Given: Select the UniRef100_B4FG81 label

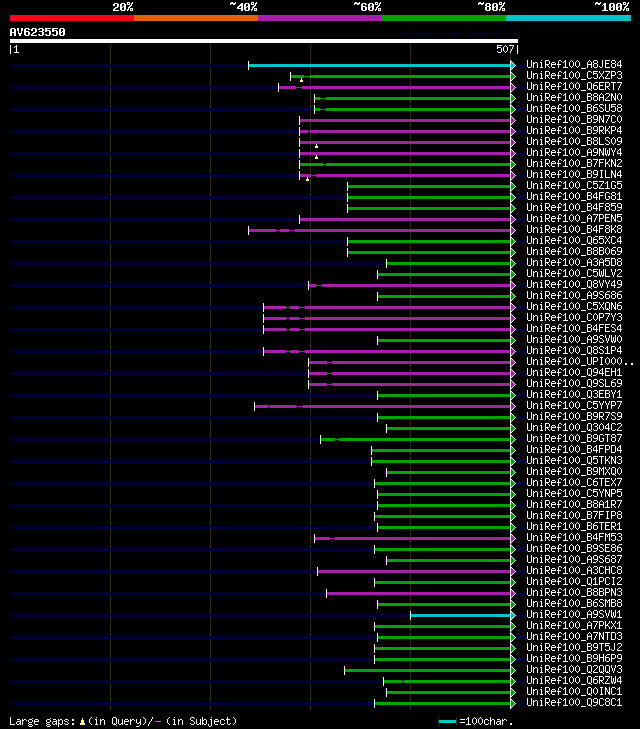Looking at the screenshot, I should tap(574, 196).
